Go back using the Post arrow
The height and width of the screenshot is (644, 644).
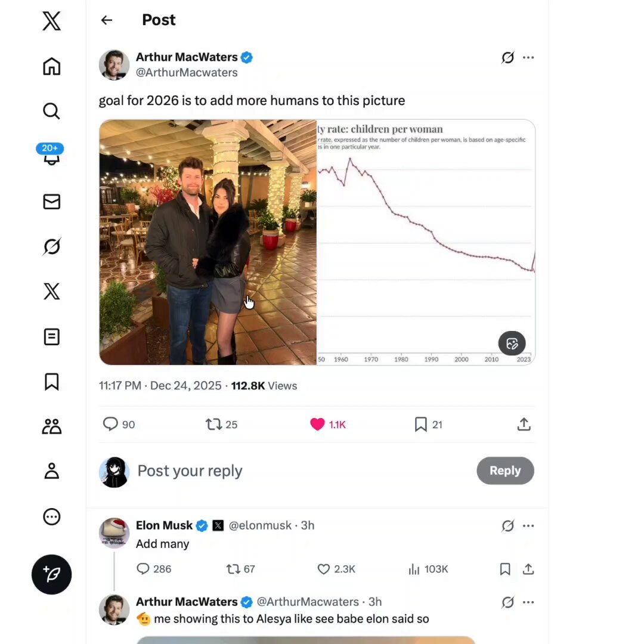click(107, 20)
